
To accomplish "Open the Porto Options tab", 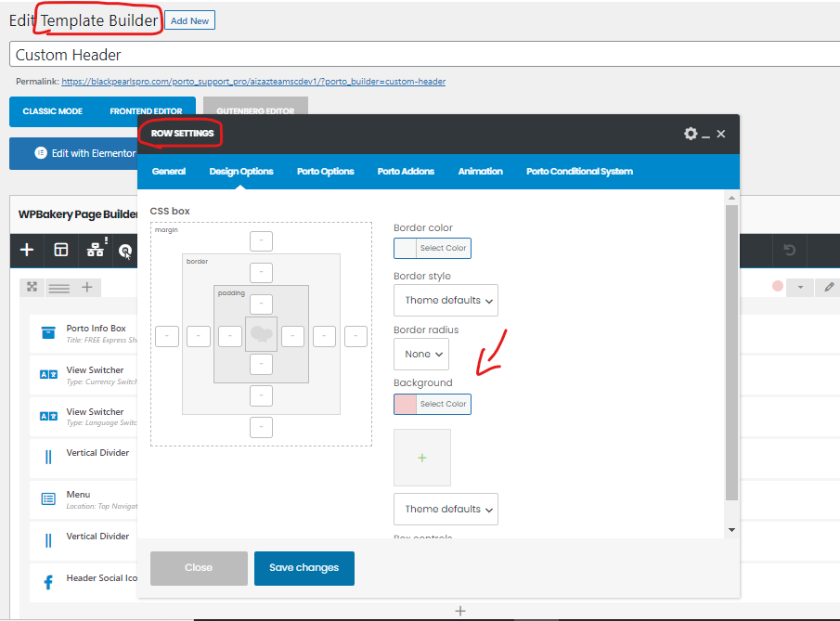I will point(325,172).
